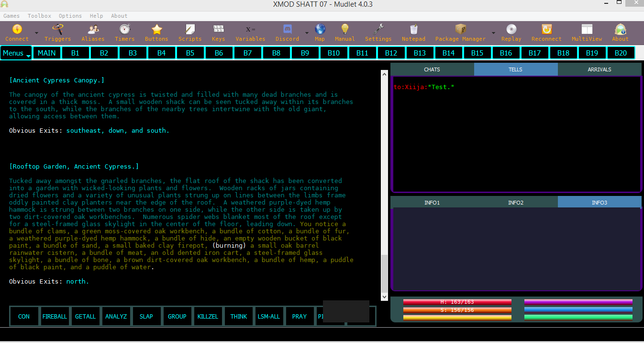This screenshot has width=644, height=343.
Task: Open the Keys editor
Action: [218, 33]
